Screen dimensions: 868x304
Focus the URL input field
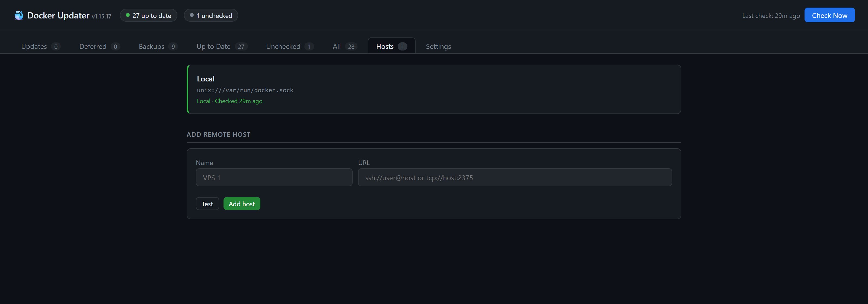pos(515,177)
